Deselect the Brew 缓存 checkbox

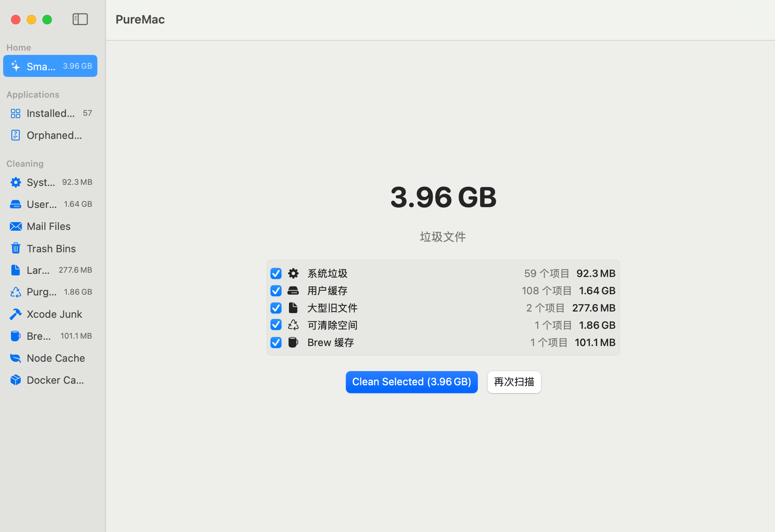click(276, 343)
